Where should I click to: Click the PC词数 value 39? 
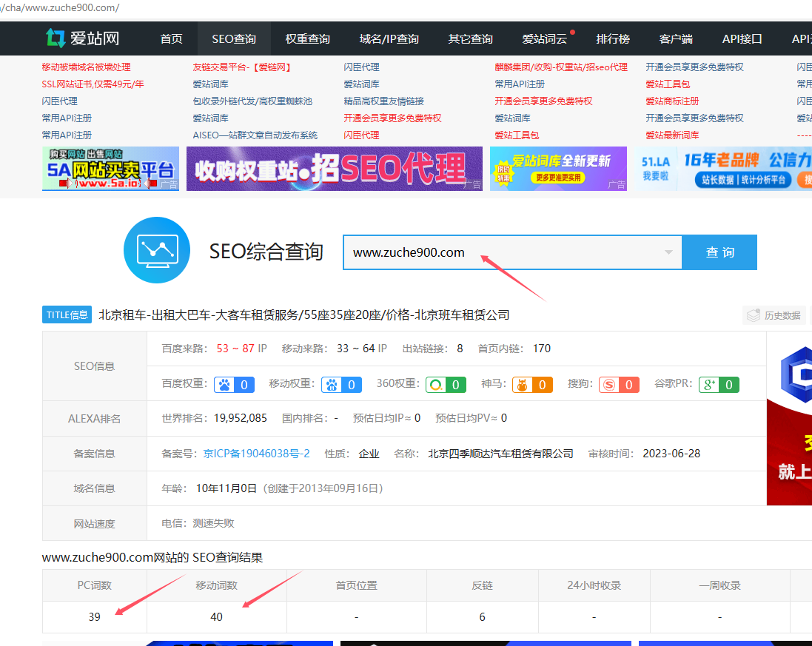[94, 616]
